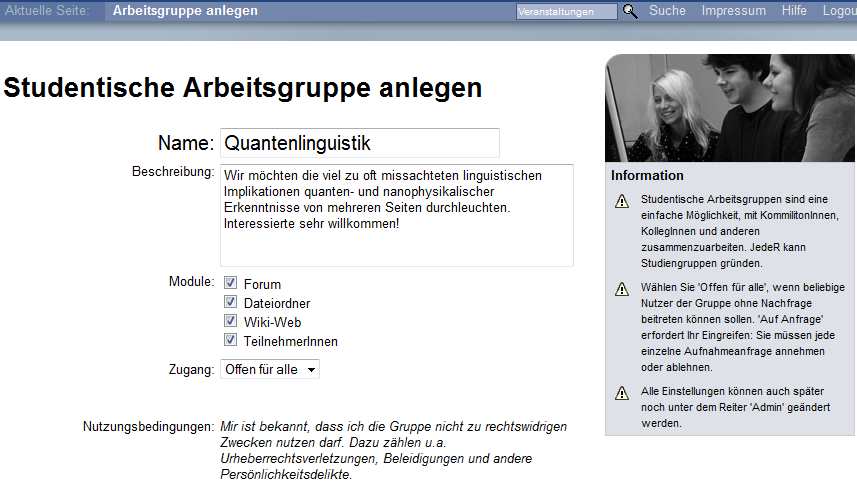
Task: Disable the Wiki-Web module checkbox
Action: 230,321
